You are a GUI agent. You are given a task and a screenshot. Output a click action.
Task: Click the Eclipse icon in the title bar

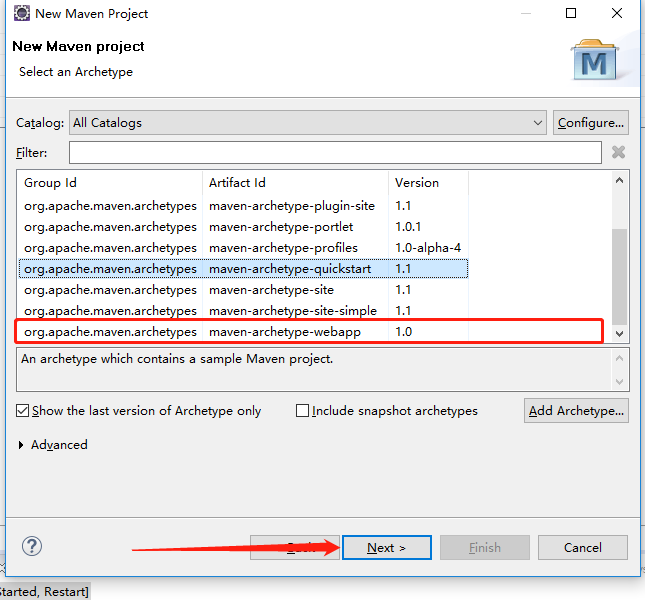(x=21, y=14)
